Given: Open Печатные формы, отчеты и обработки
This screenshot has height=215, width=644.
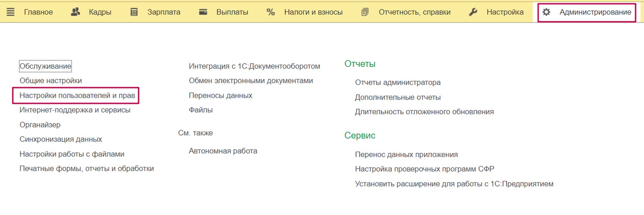Looking at the screenshot, I should (87, 169).
